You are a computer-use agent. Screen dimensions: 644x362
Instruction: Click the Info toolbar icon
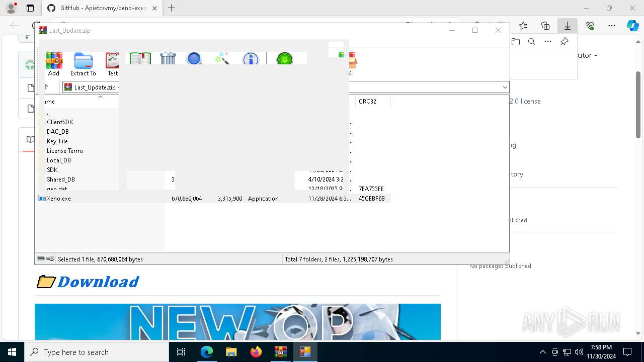coord(250,58)
